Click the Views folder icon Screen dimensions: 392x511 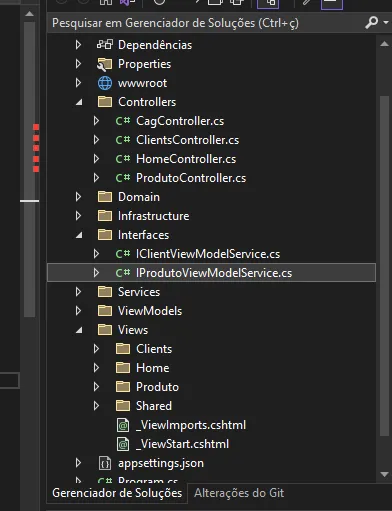105,330
